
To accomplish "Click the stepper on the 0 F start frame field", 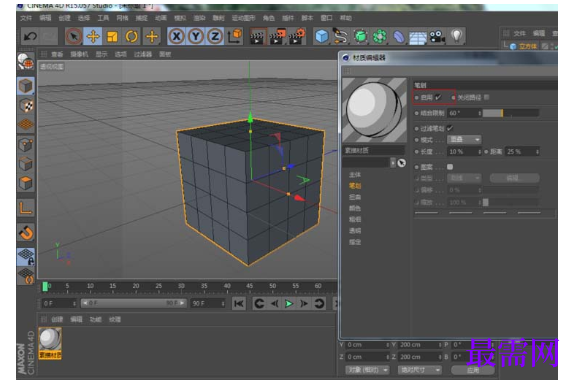I will [x=74, y=304].
